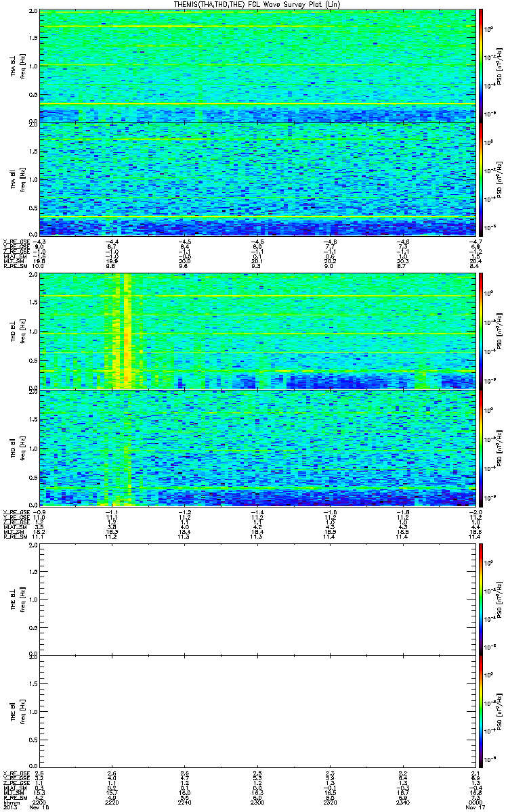
Task: Click the PSD [nT²/Hz] label beside THA B-perpendicular
Action: [x=499, y=66]
